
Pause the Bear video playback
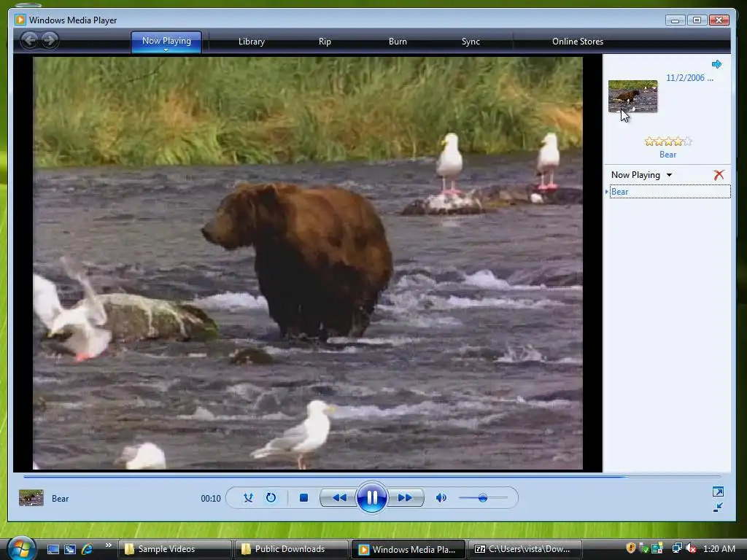(371, 497)
